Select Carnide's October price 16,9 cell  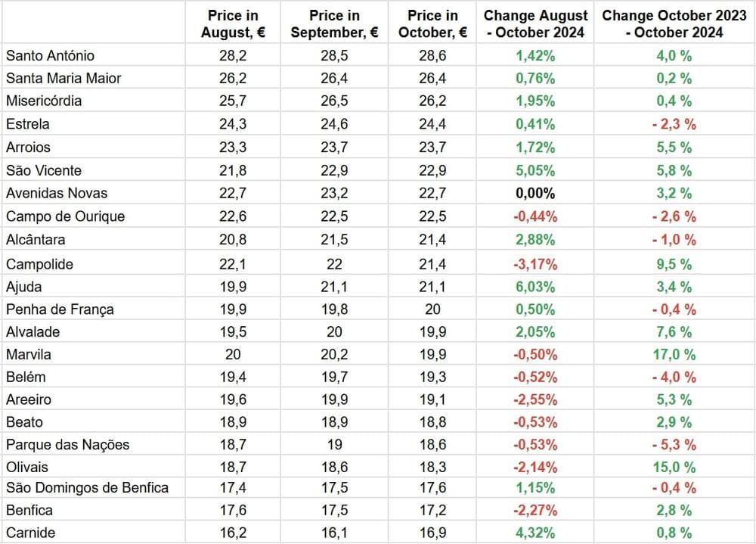pos(432,533)
